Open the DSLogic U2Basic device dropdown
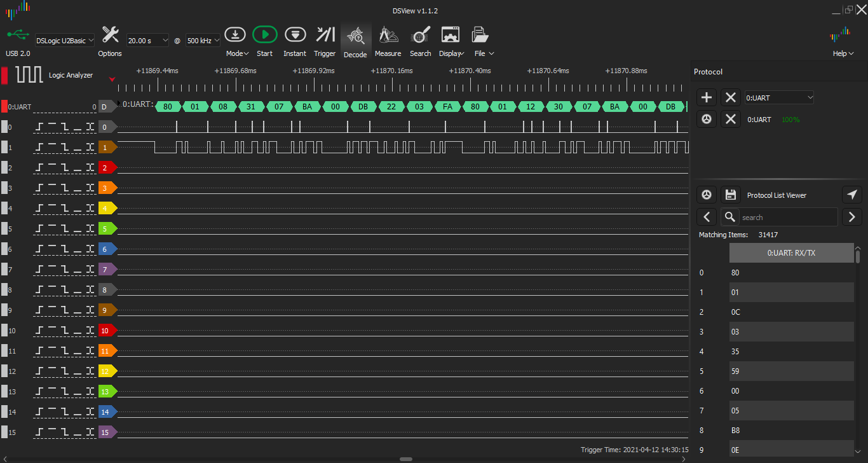 coord(65,40)
